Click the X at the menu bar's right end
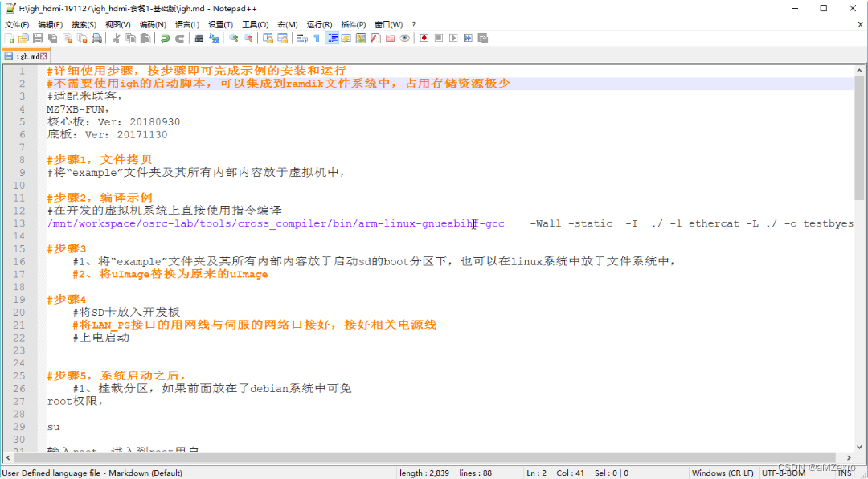Screen dimensions: 868x479 click(861, 24)
